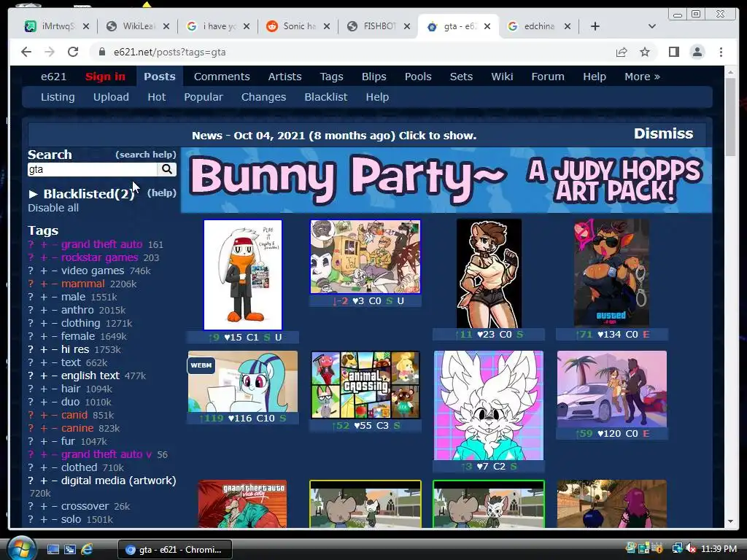Open the busted police thumbnail post
The image size is (747, 560).
pos(612,273)
